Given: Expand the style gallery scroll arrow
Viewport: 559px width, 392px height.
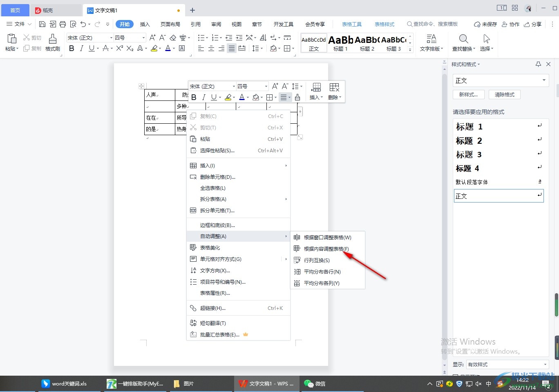Looking at the screenshot, I should click(410, 49).
